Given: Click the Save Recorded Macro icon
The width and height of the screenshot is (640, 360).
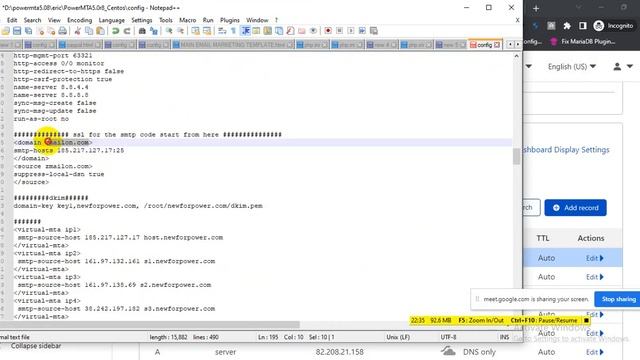Looking at the screenshot, I should point(373,31).
